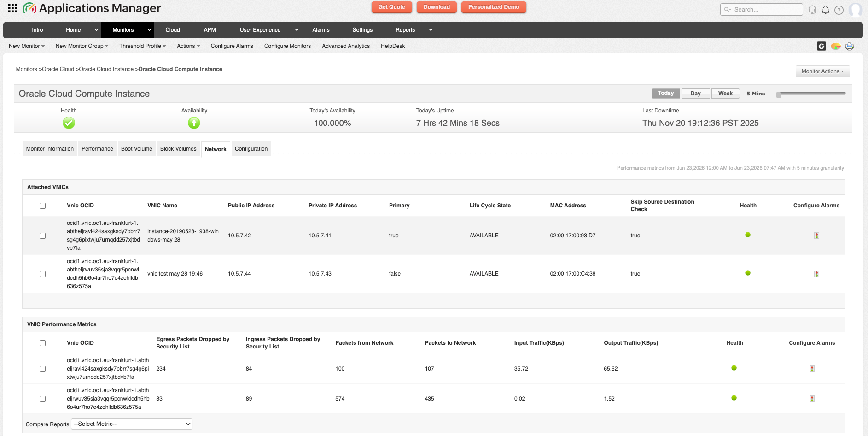Expand the User Experience menu arrow

point(297,30)
